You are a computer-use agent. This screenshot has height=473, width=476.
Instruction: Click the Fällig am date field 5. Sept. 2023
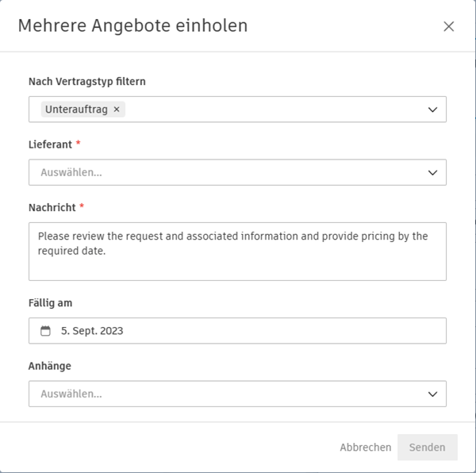click(237, 331)
